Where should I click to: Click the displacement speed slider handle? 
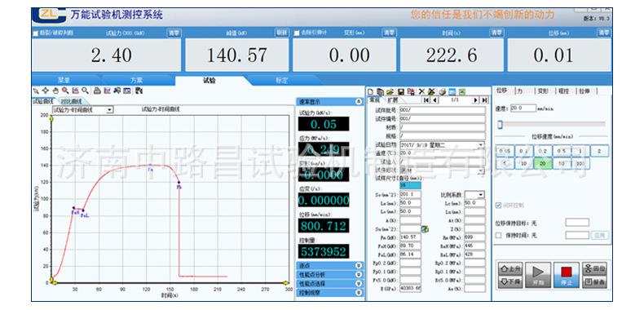pos(501,124)
